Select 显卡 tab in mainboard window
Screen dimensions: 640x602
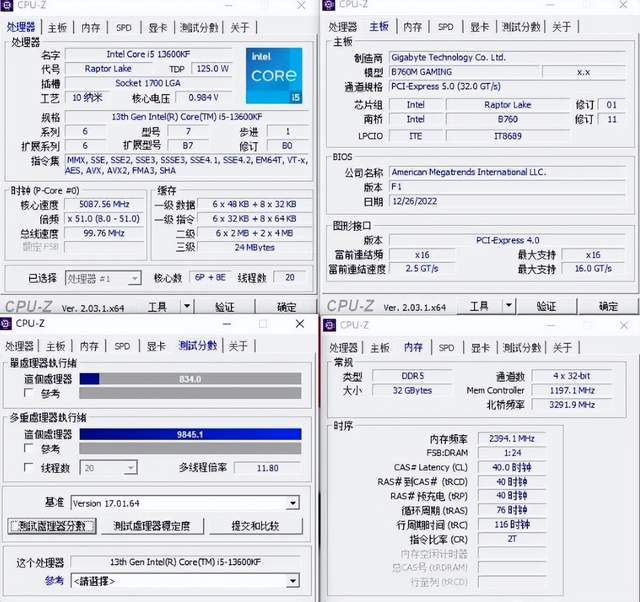(x=479, y=27)
